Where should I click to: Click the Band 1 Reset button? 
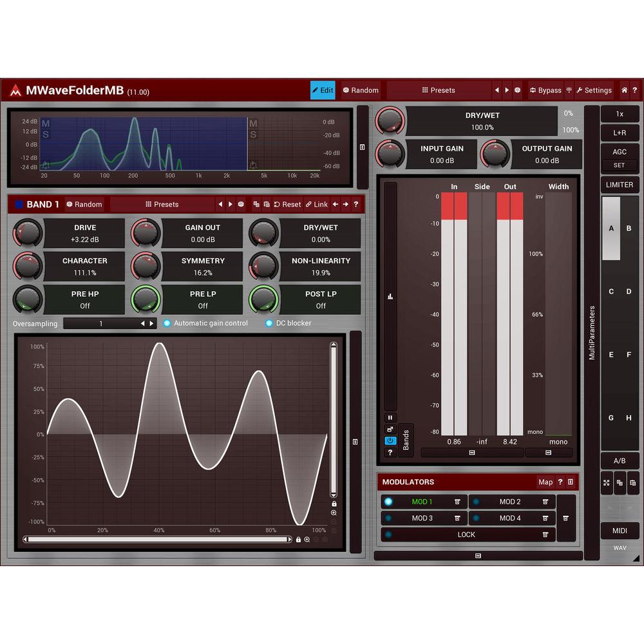287,204
